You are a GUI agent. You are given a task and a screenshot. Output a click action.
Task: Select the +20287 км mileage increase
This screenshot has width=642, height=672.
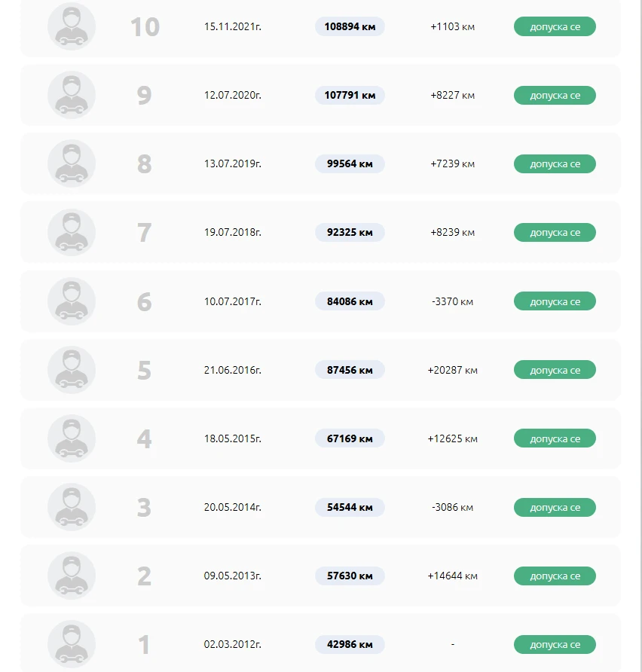click(453, 371)
